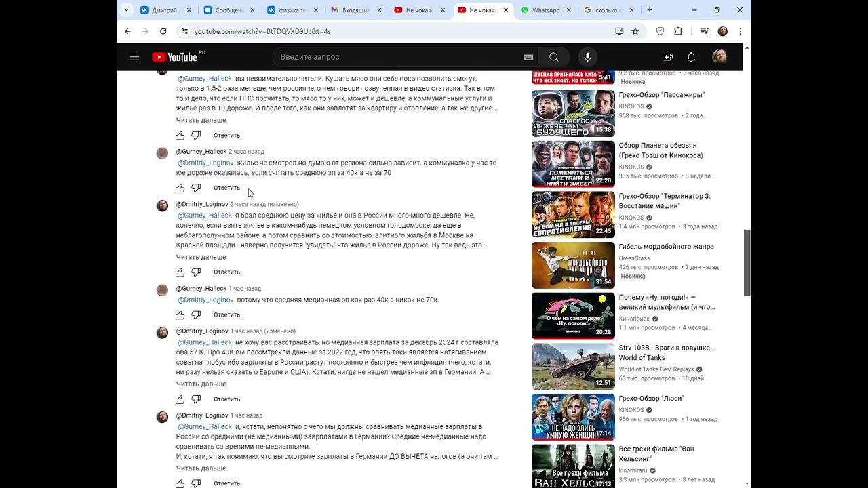Screen dimensions: 868x488
Task: Open thumbnail for 'Гибель мордобойного жанра'
Action: click(x=573, y=265)
